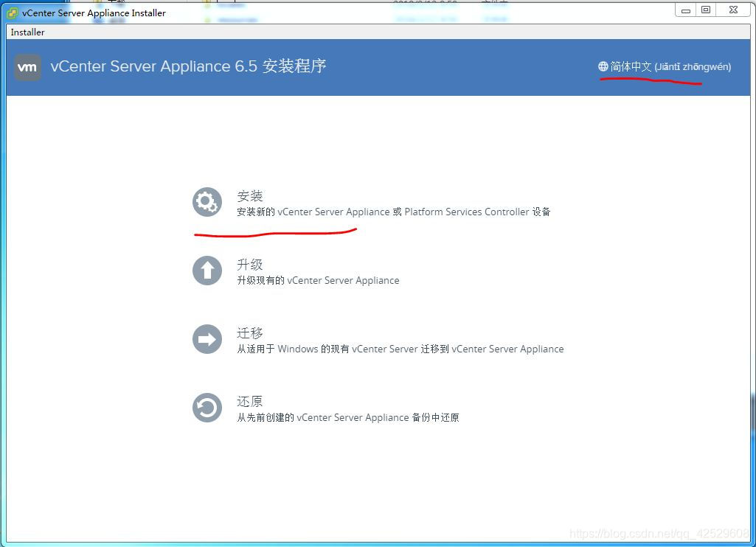Click the globe language icon
This screenshot has width=756, height=547.
tap(603, 66)
